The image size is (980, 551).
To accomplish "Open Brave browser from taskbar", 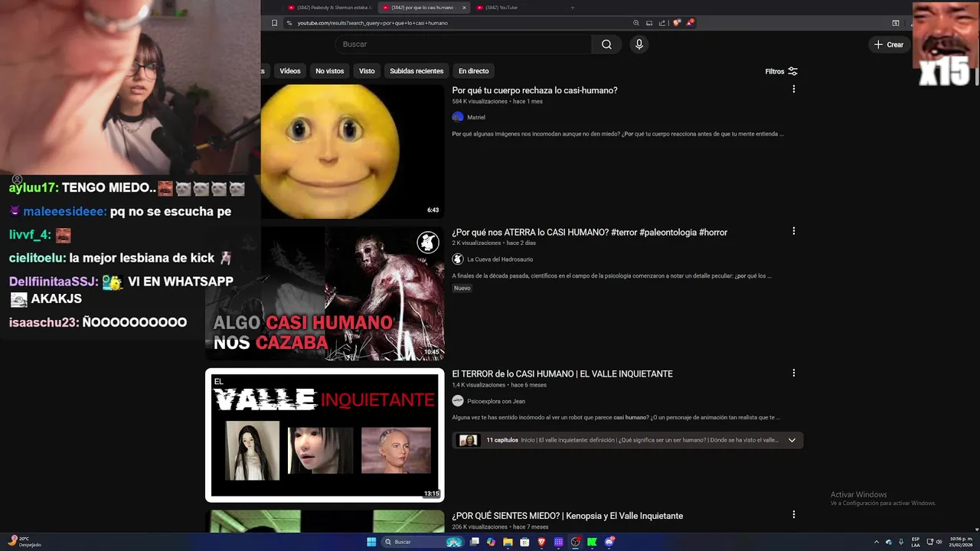I will [x=542, y=542].
